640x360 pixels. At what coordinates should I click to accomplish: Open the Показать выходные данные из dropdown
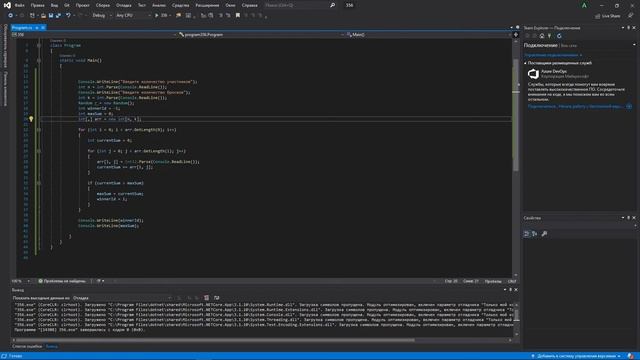pos(122,298)
